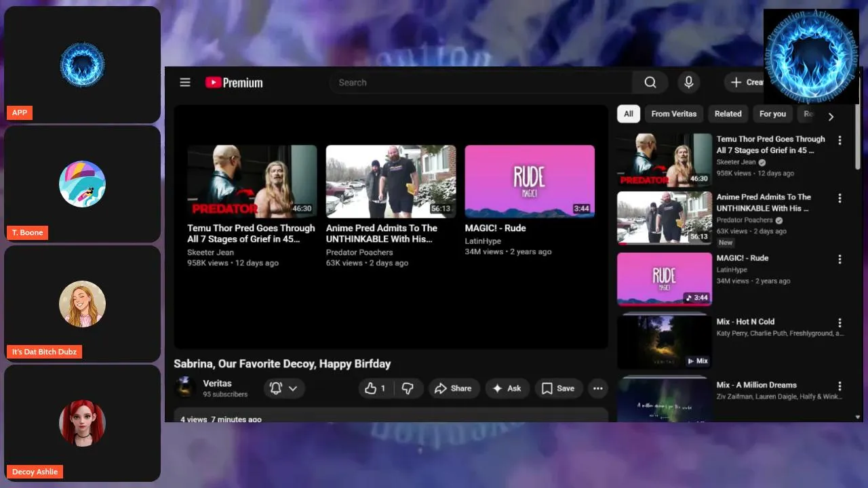Click sidebar title Mix - Hot N Cold
Viewport: 868px width, 488px height.
(745, 322)
